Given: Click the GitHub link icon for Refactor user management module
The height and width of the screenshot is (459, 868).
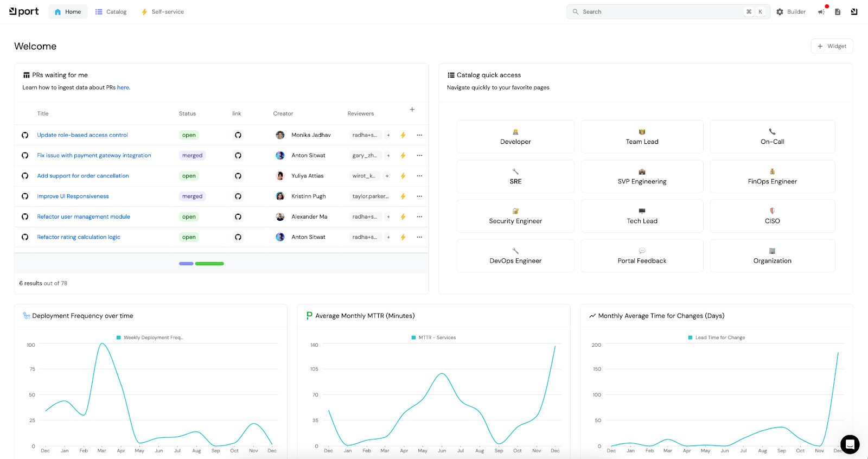Looking at the screenshot, I should click(238, 216).
